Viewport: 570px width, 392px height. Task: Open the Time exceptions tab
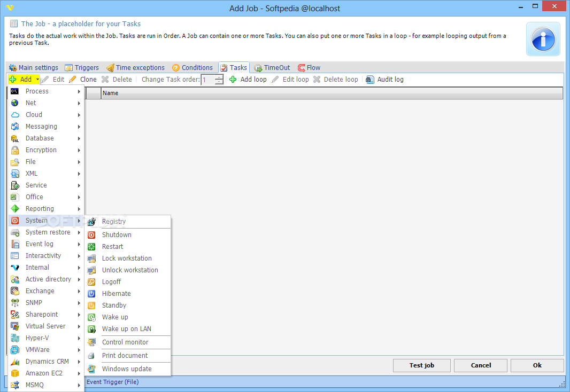point(135,67)
